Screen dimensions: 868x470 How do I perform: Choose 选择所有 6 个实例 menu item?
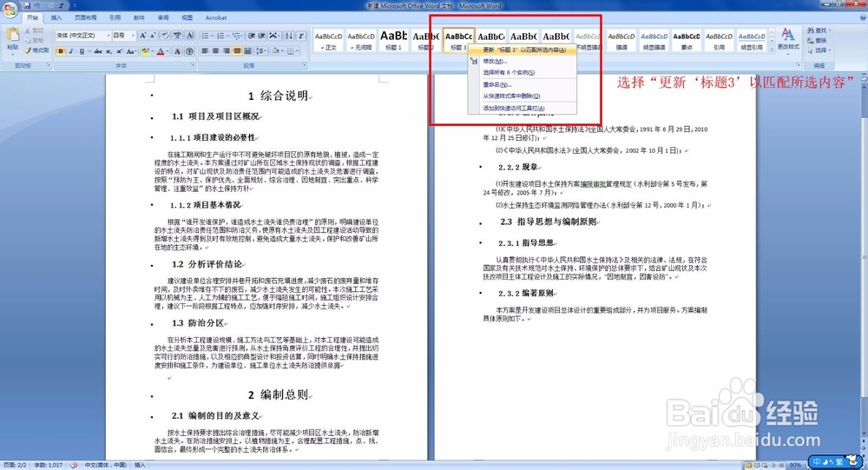523,73
